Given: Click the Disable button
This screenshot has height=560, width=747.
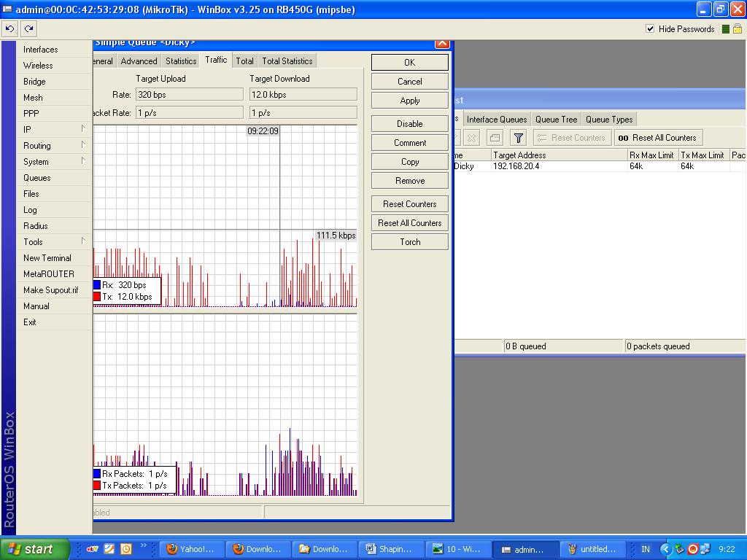Looking at the screenshot, I should click(410, 124).
